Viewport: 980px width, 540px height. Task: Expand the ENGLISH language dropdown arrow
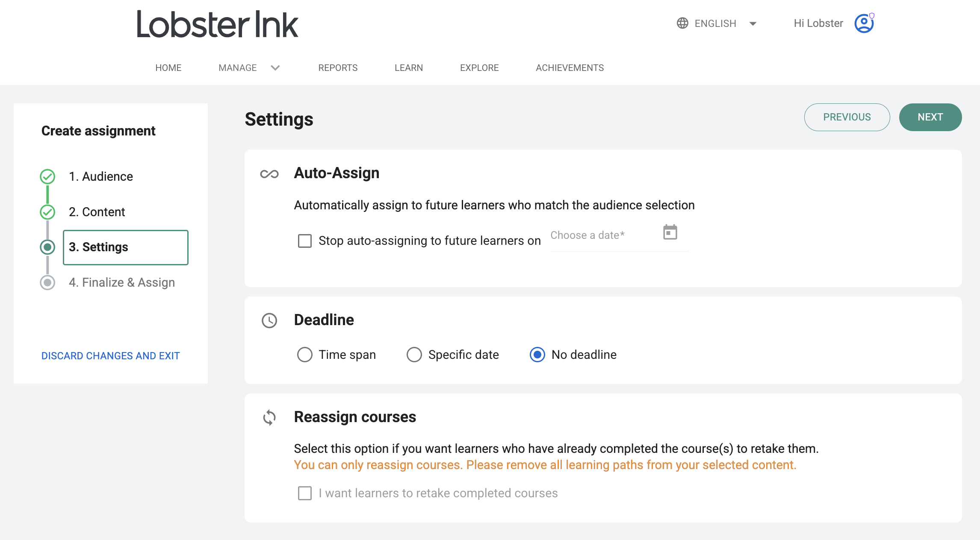coord(753,23)
